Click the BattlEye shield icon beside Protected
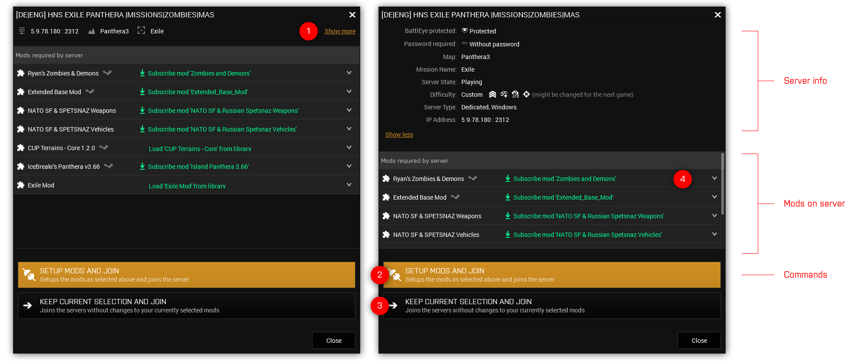 click(465, 30)
